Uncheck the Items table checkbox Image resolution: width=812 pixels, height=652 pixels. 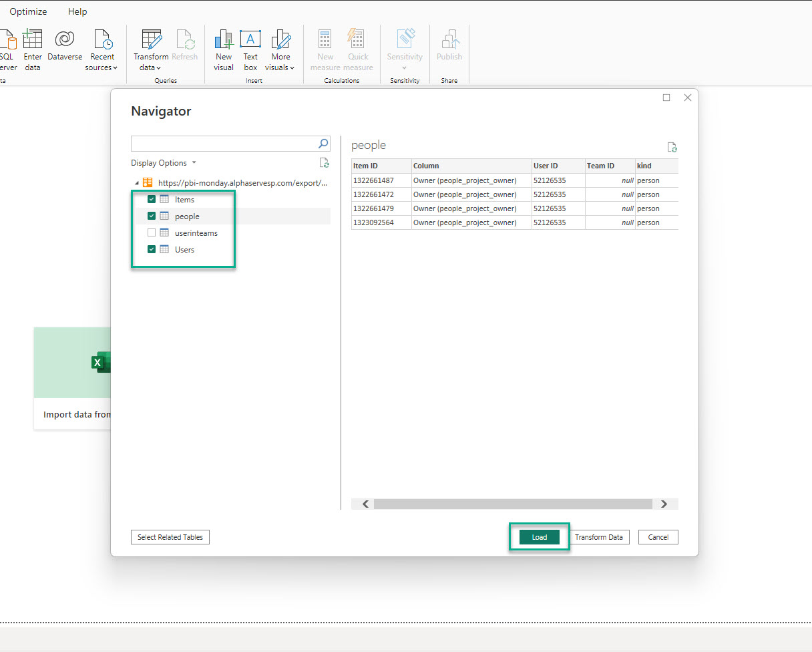click(x=152, y=199)
